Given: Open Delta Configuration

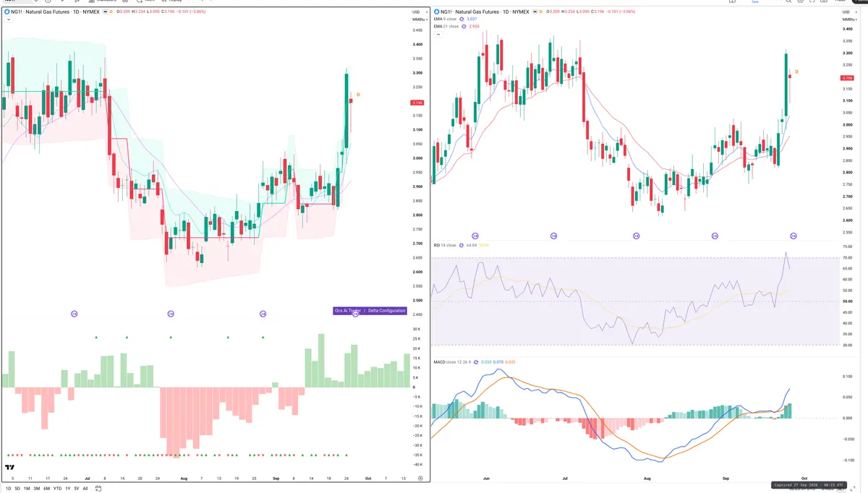Looking at the screenshot, I should click(386, 311).
